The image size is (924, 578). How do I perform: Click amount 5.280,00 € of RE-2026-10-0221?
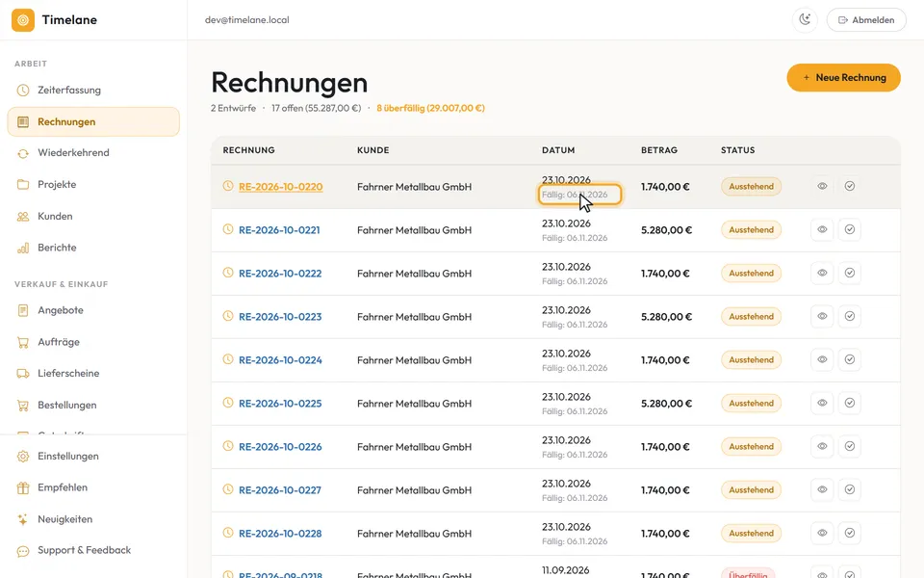(x=666, y=230)
